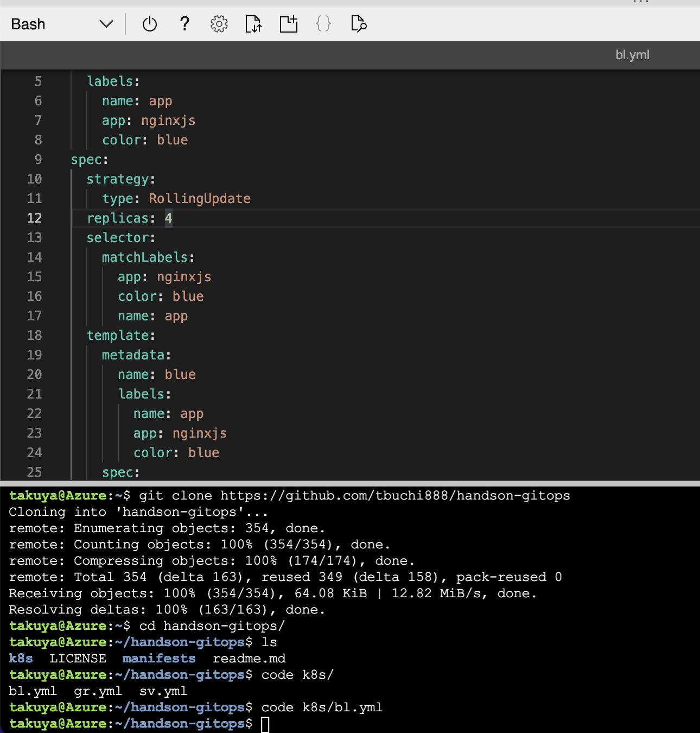The height and width of the screenshot is (733, 700).
Task: Restart Cloud Shell with the power icon
Action: (150, 24)
